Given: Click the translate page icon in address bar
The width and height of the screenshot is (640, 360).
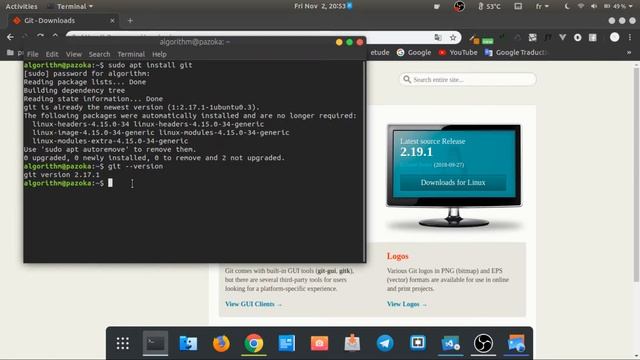Looking at the screenshot, I should click(x=438, y=38).
